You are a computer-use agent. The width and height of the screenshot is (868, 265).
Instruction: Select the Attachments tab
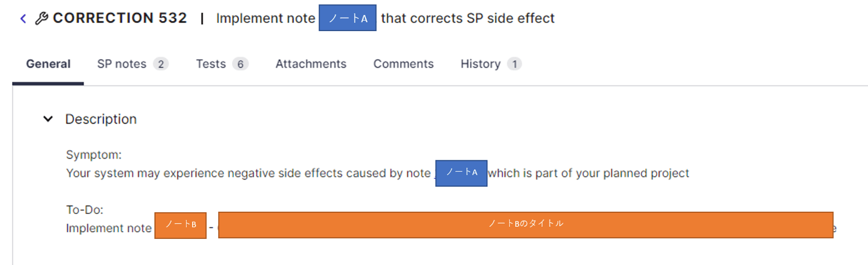(x=311, y=64)
